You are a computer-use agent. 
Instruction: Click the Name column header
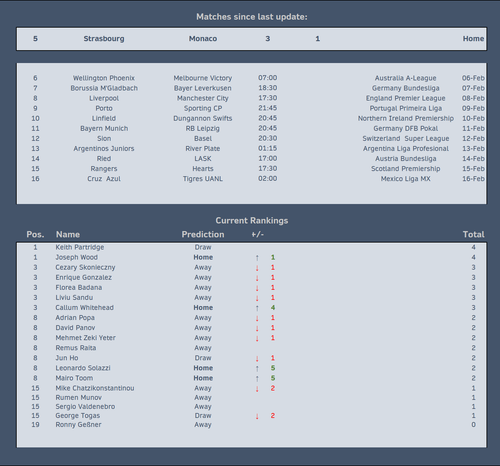[x=68, y=234]
